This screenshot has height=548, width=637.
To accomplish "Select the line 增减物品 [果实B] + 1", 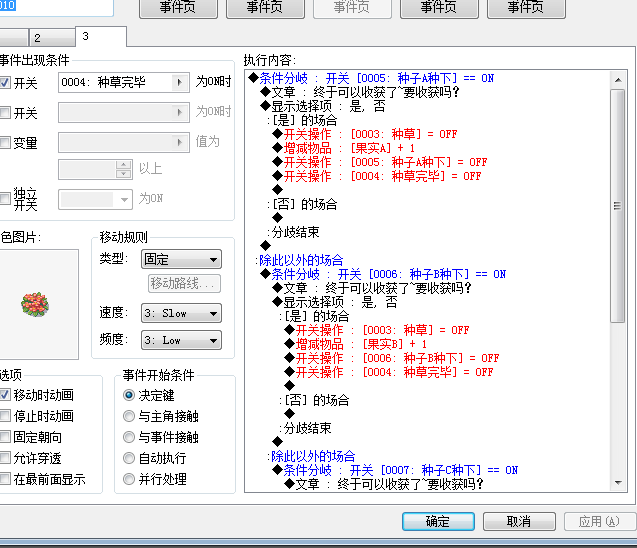I will pyautogui.click(x=356, y=344).
